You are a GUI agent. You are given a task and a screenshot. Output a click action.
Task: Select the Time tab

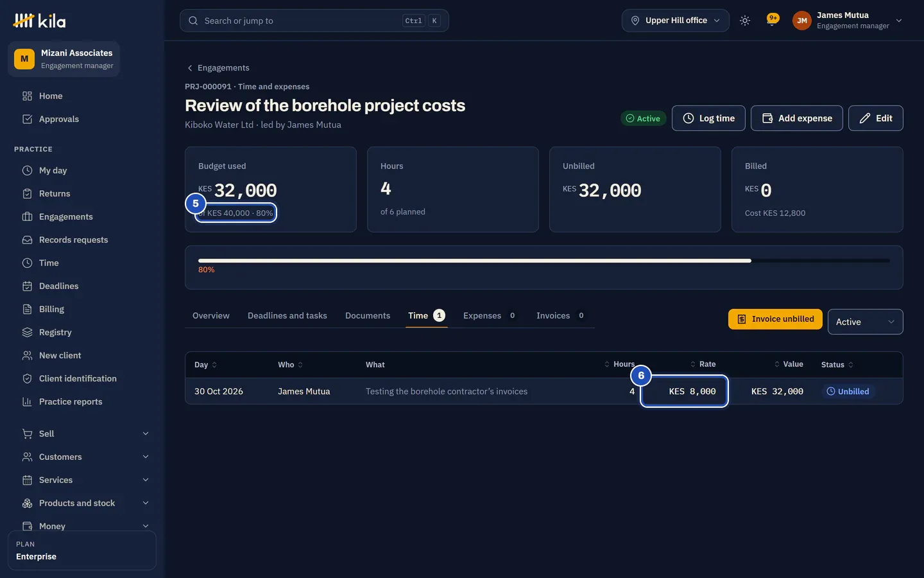[x=427, y=315]
